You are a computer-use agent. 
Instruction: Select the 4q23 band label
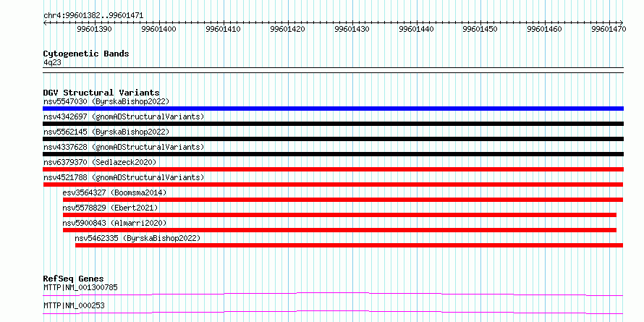click(x=53, y=62)
